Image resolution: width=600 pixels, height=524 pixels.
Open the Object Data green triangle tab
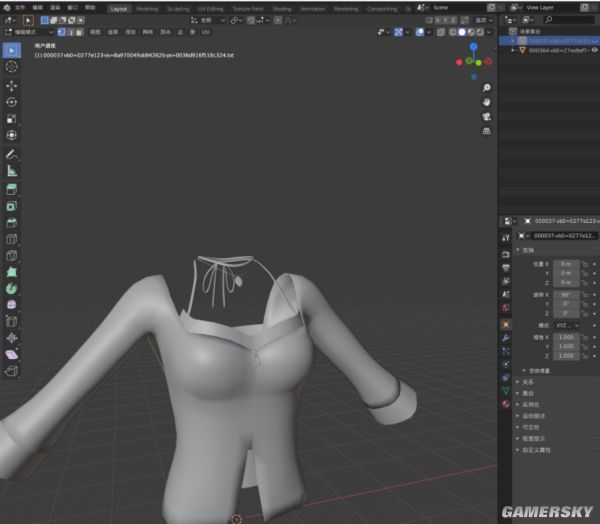(506, 391)
